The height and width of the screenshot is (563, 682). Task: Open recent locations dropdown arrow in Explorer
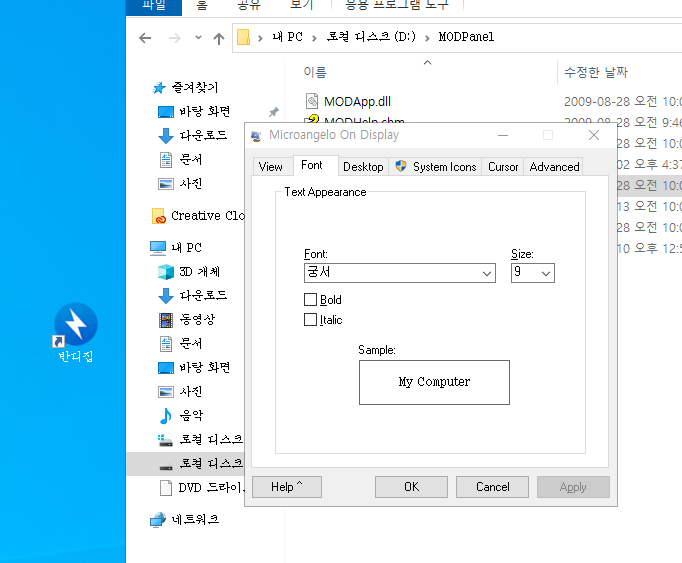pos(198,38)
